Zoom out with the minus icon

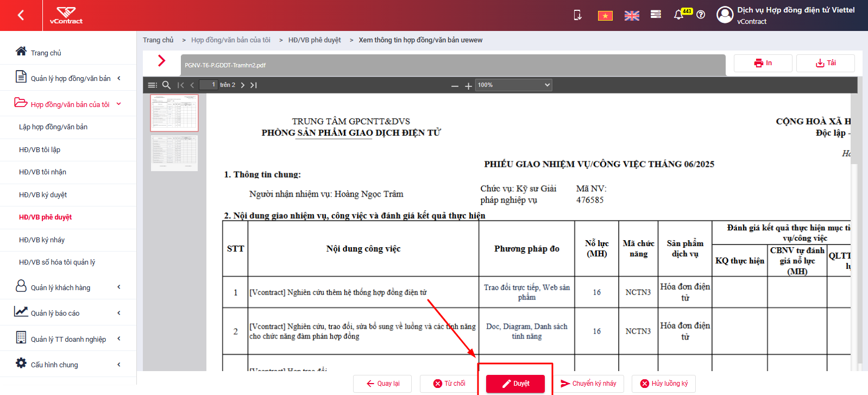pos(455,86)
